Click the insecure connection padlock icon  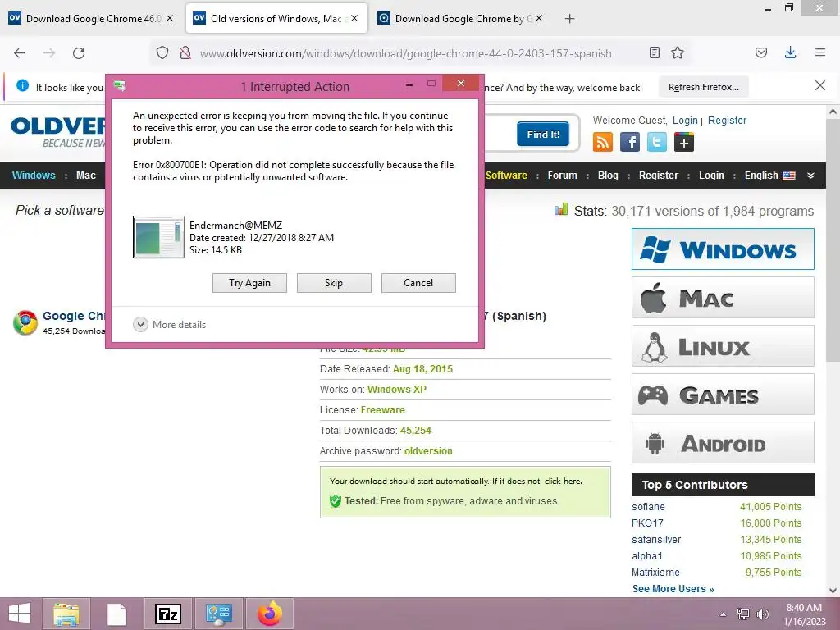click(185, 53)
